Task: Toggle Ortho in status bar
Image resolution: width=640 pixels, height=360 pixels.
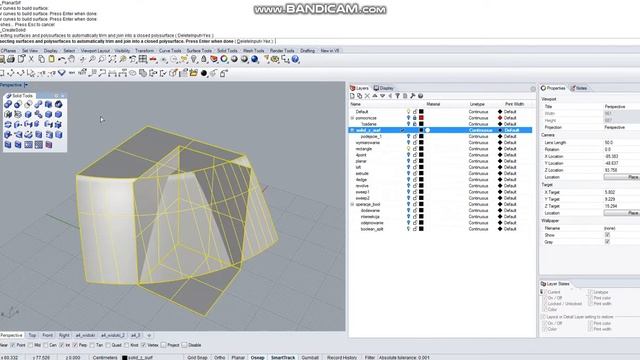Action: pos(220,358)
